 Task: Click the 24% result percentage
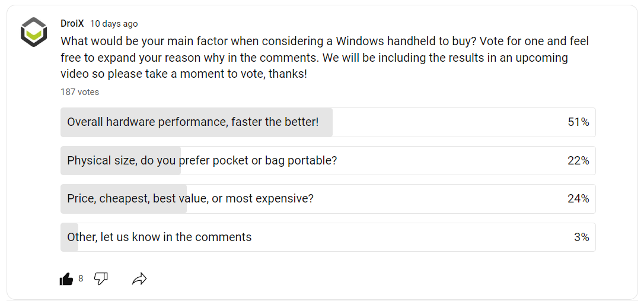pos(578,199)
